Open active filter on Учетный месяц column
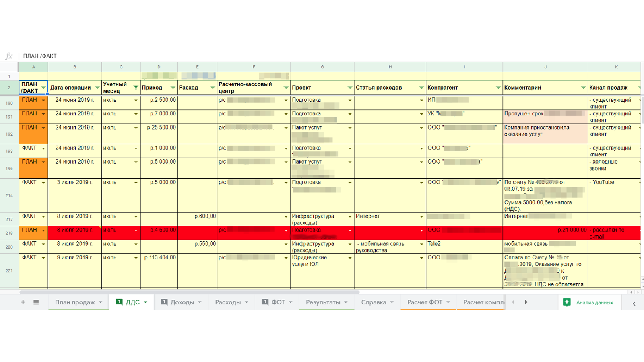This screenshot has height=362, width=644. tap(136, 88)
